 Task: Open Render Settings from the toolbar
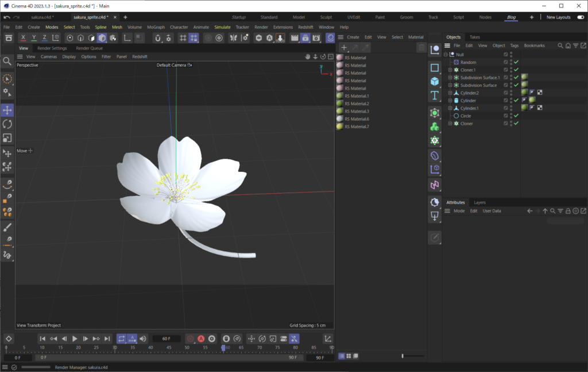click(x=316, y=37)
